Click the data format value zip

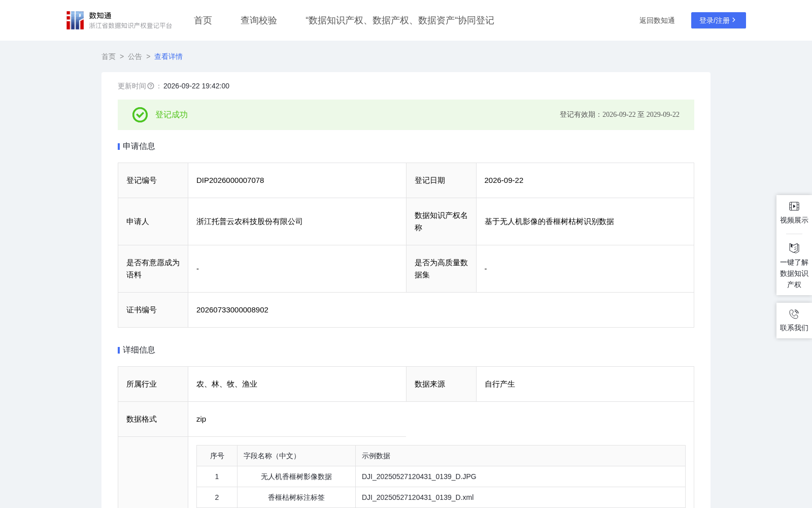pyautogui.click(x=201, y=419)
